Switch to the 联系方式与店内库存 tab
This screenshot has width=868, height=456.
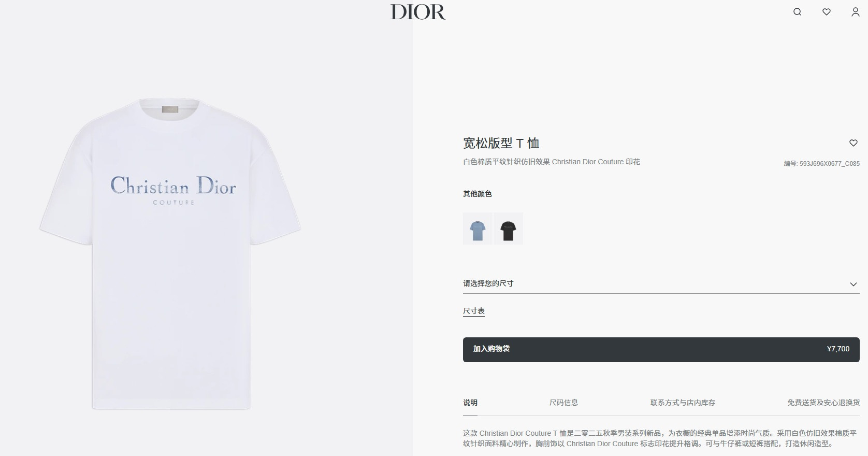coord(683,403)
